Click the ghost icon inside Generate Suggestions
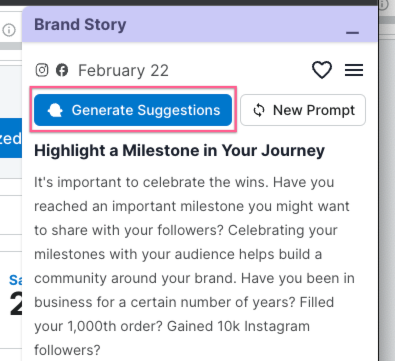The height and width of the screenshot is (361, 395). coord(55,110)
